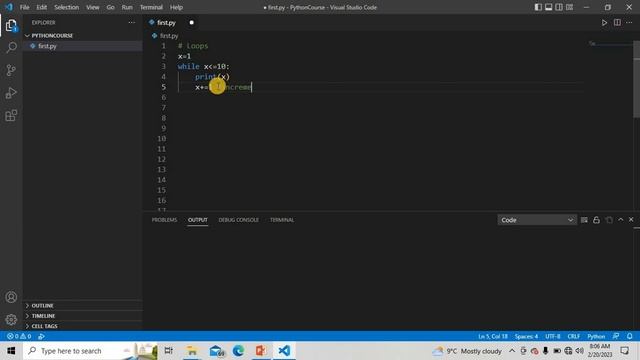Open output log in editor icon
This screenshot has height=360, width=640.
pos(609,220)
